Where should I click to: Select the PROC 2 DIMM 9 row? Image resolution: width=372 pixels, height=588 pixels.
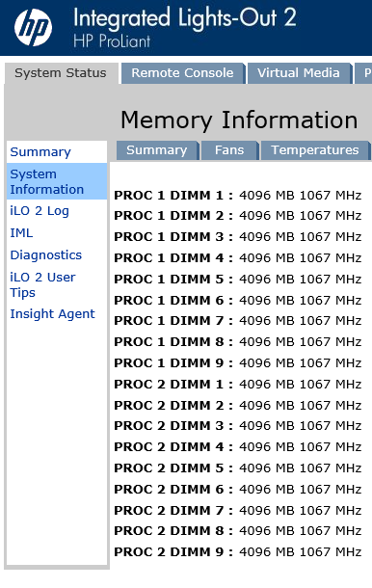point(238,552)
